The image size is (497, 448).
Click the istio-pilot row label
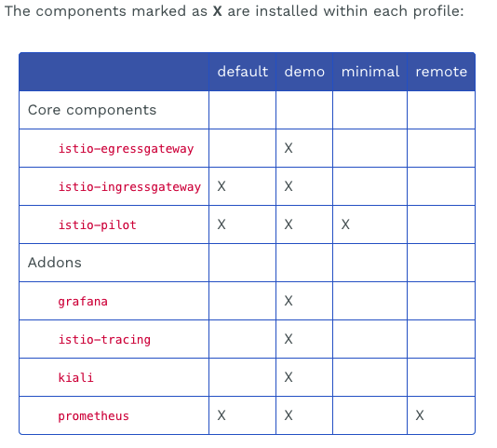pos(98,224)
